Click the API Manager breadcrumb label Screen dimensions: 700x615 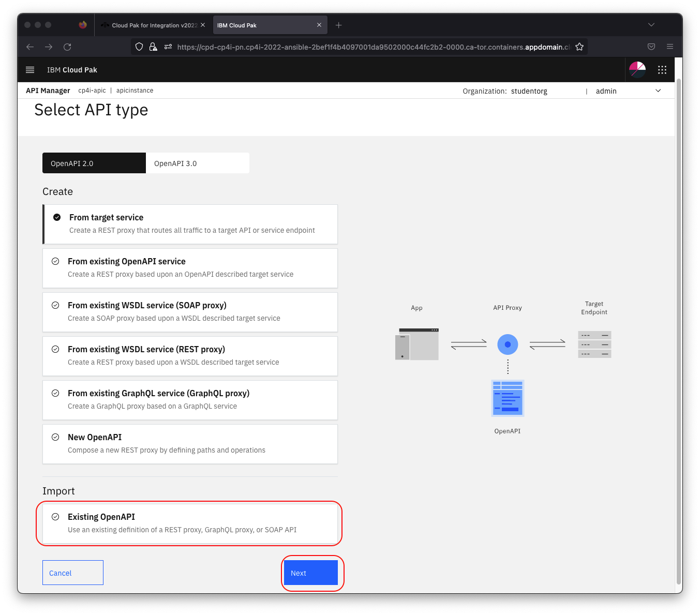48,91
